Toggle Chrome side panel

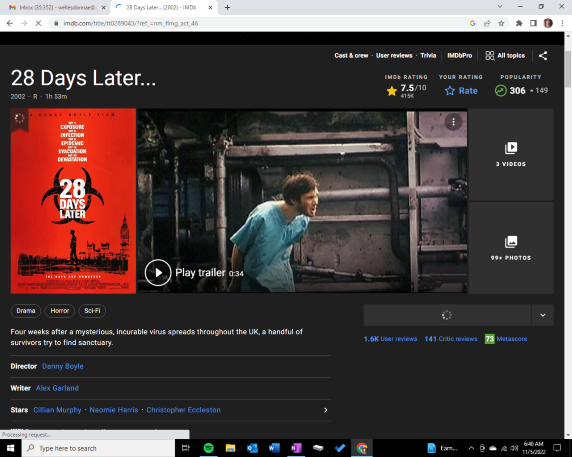tap(533, 23)
